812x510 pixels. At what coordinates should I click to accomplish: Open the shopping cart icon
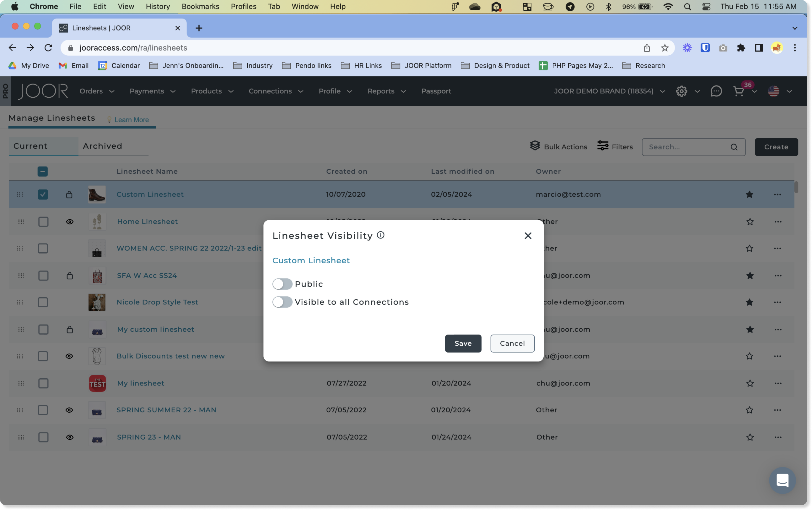[738, 91]
